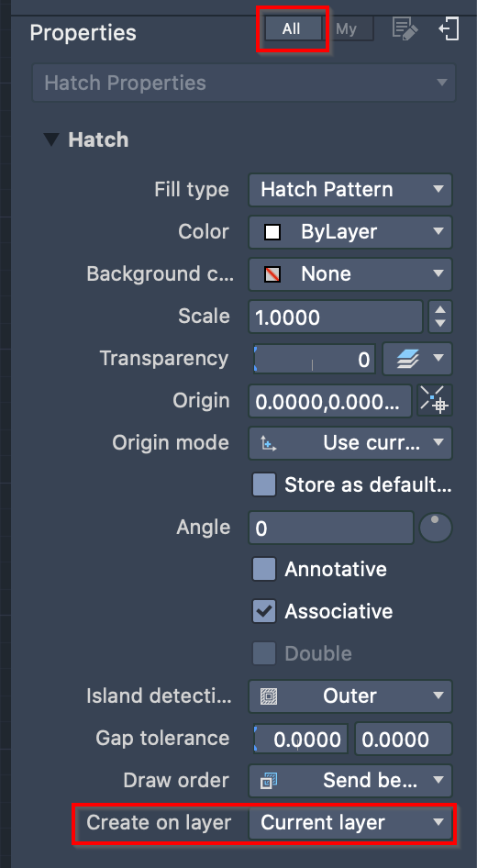Increase Scale with the stepper up arrow
This screenshot has width=477, height=868.
[440, 310]
